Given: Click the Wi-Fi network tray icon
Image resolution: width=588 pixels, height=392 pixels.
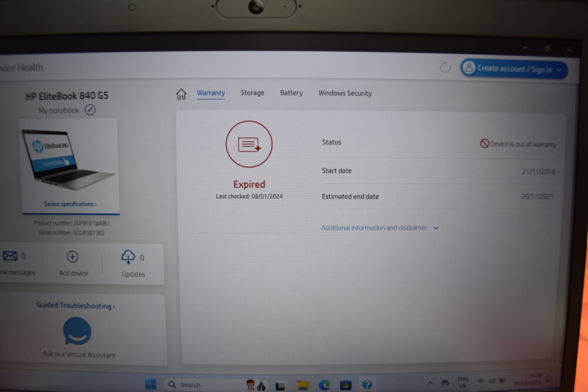Looking at the screenshot, I should click(480, 381).
